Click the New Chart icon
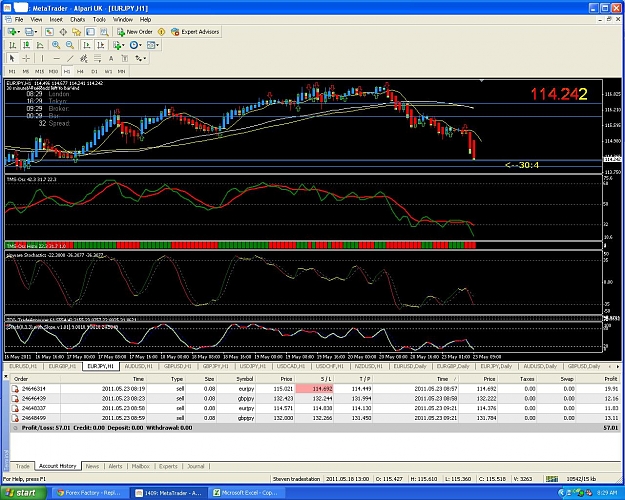Screen dimensions: 625x500 point(12,31)
